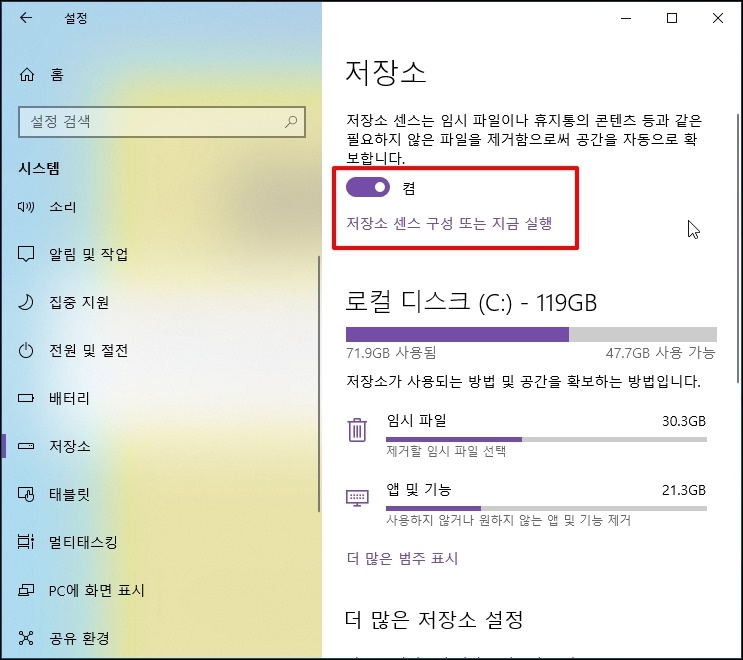The width and height of the screenshot is (743, 660).
Task: Maximize the 설정 window
Action: (672, 18)
